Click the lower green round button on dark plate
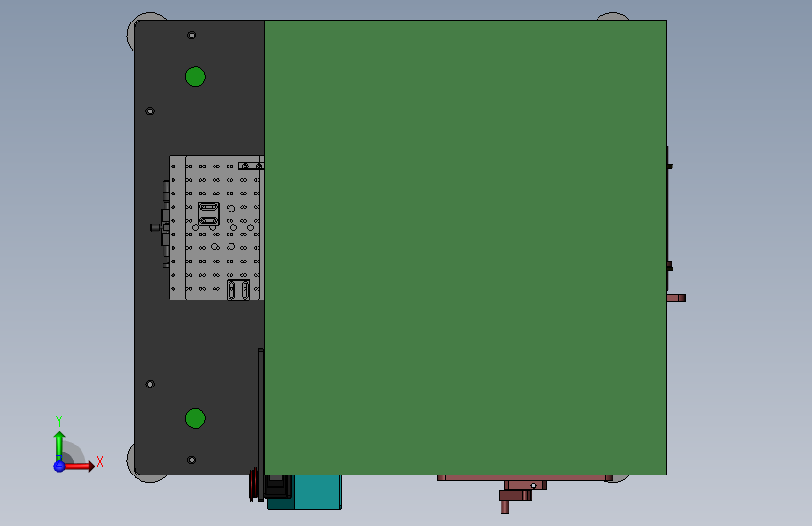The image size is (812, 526). click(195, 418)
